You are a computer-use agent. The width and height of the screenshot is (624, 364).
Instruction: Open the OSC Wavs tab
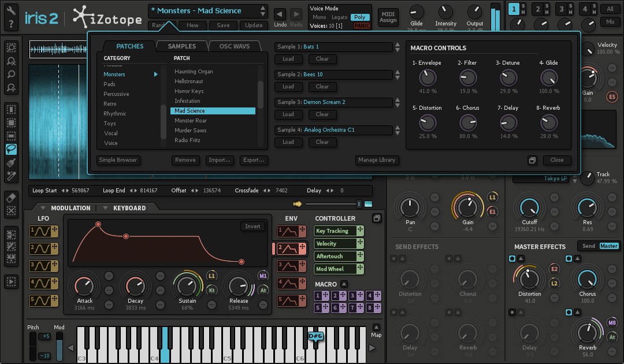234,46
